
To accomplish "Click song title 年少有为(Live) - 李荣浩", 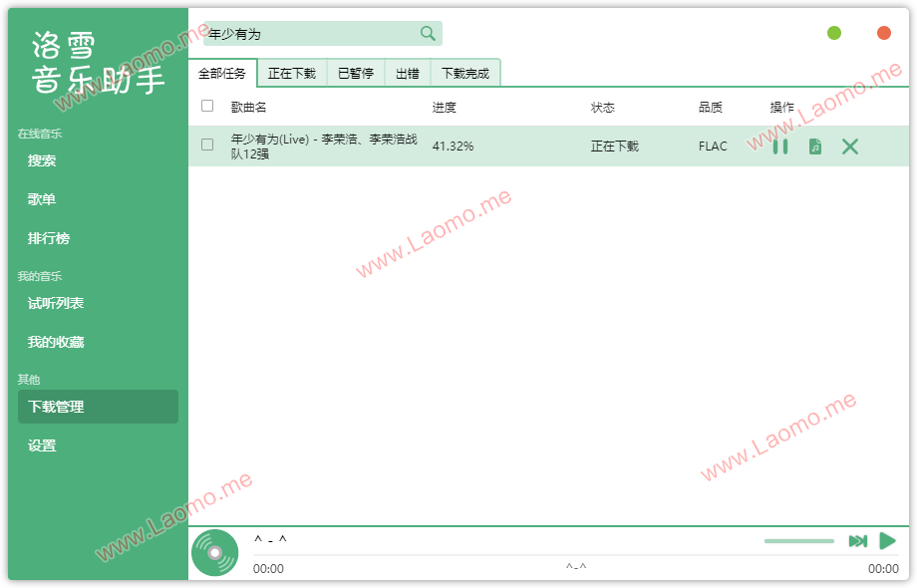I will (323, 147).
